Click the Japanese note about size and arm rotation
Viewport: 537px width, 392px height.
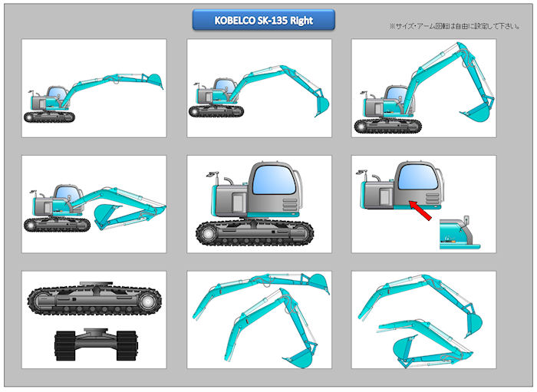click(455, 26)
